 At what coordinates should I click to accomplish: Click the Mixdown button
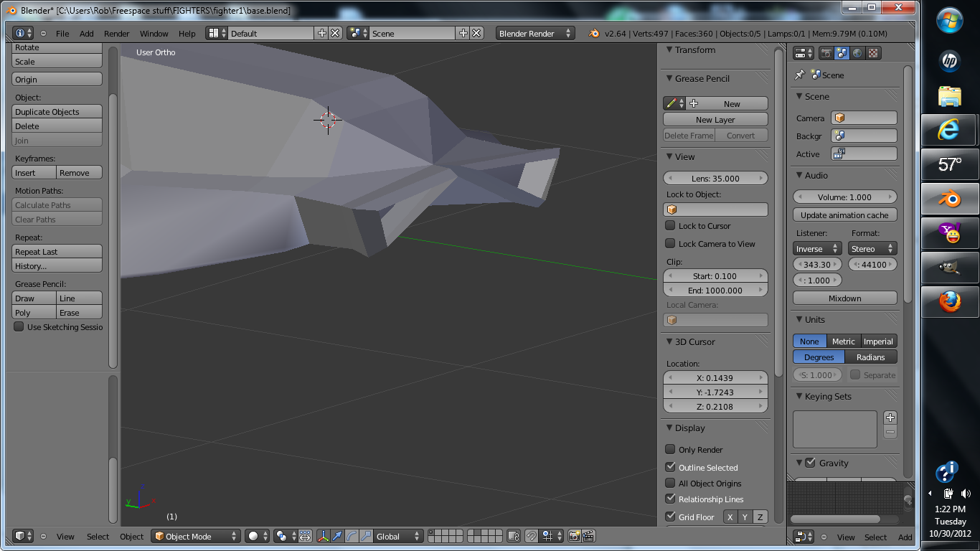point(845,298)
